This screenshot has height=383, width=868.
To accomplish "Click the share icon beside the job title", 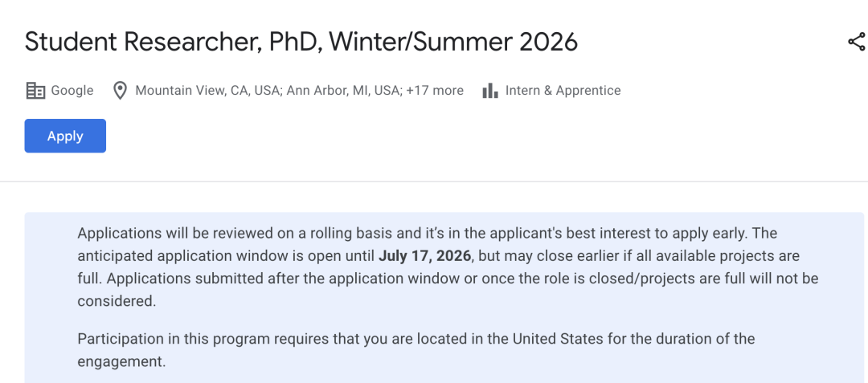I will (x=856, y=43).
